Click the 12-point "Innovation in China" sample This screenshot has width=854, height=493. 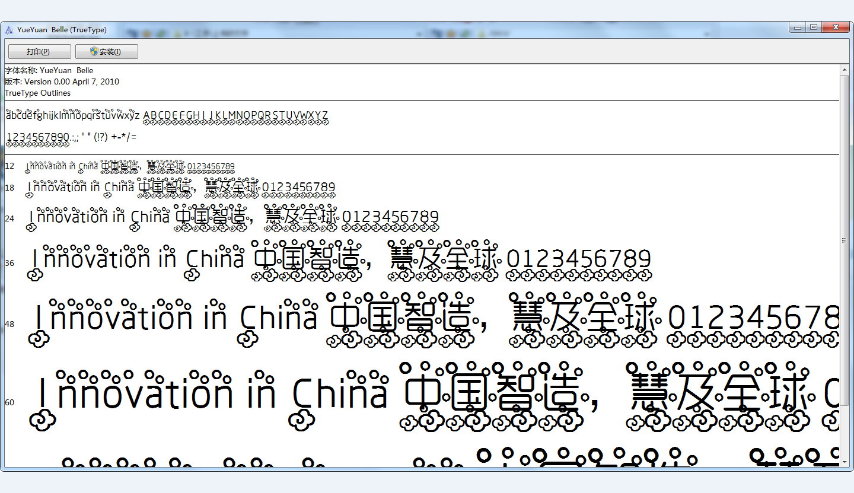pyautogui.click(x=62, y=166)
